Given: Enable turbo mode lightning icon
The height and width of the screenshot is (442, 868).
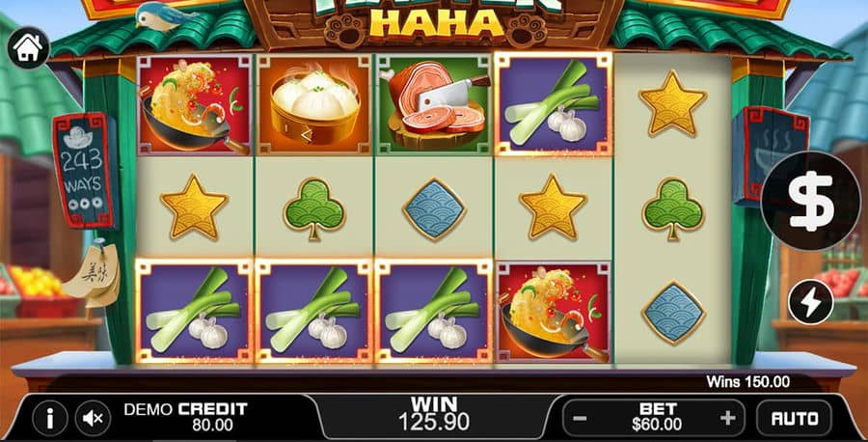Looking at the screenshot, I should tap(810, 302).
